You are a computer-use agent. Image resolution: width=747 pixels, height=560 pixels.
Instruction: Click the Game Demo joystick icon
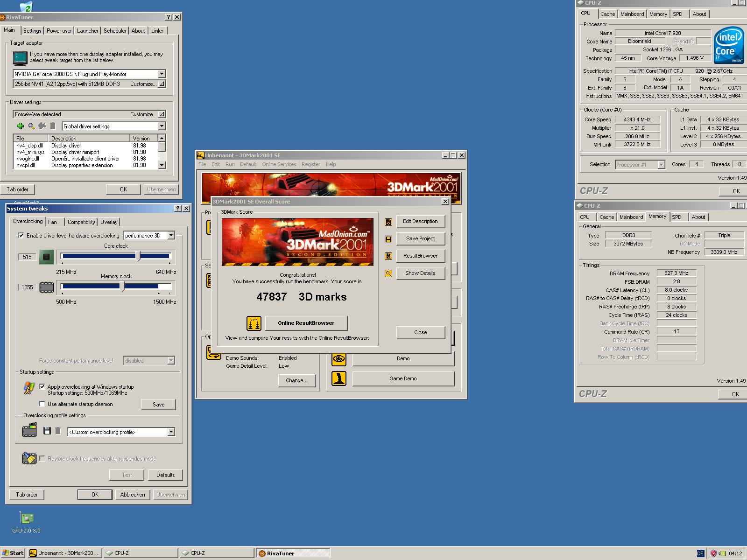click(x=339, y=378)
